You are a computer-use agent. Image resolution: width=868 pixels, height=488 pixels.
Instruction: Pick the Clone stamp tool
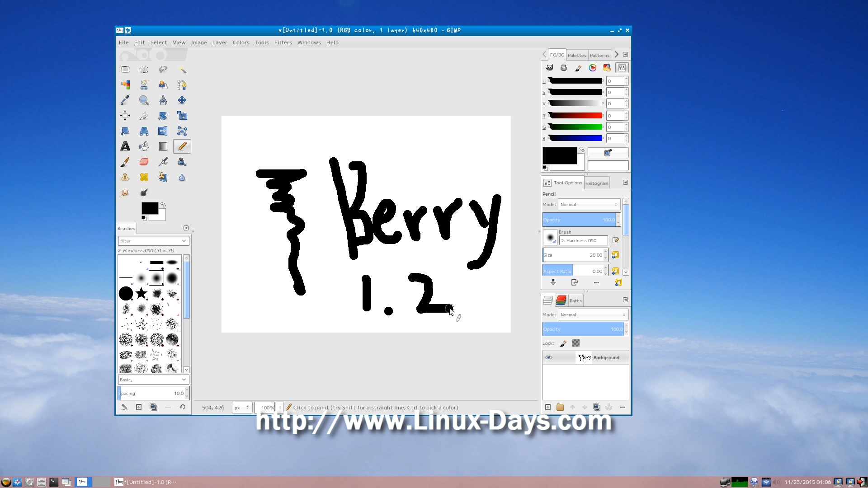pyautogui.click(x=125, y=177)
